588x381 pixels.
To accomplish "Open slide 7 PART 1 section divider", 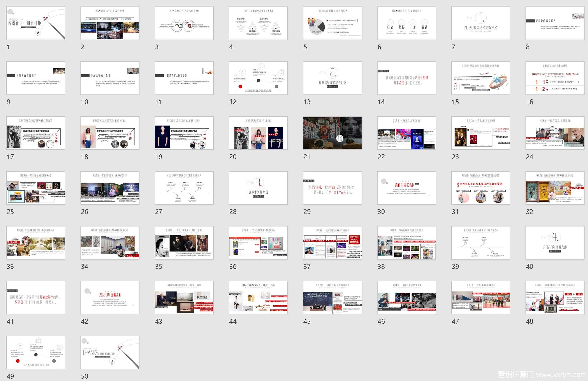I will pyautogui.click(x=481, y=23).
